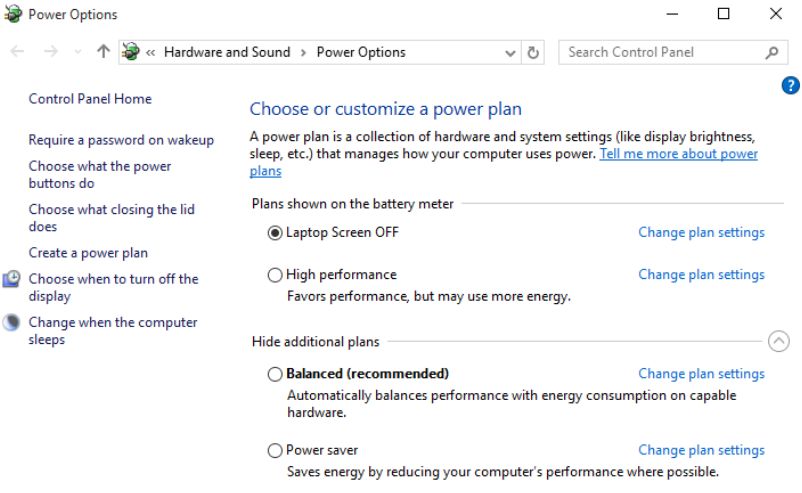Select the Balanced (recommended) plan

click(x=275, y=374)
